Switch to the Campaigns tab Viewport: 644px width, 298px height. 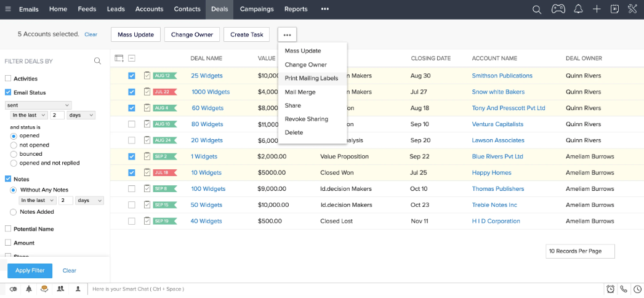point(257,9)
